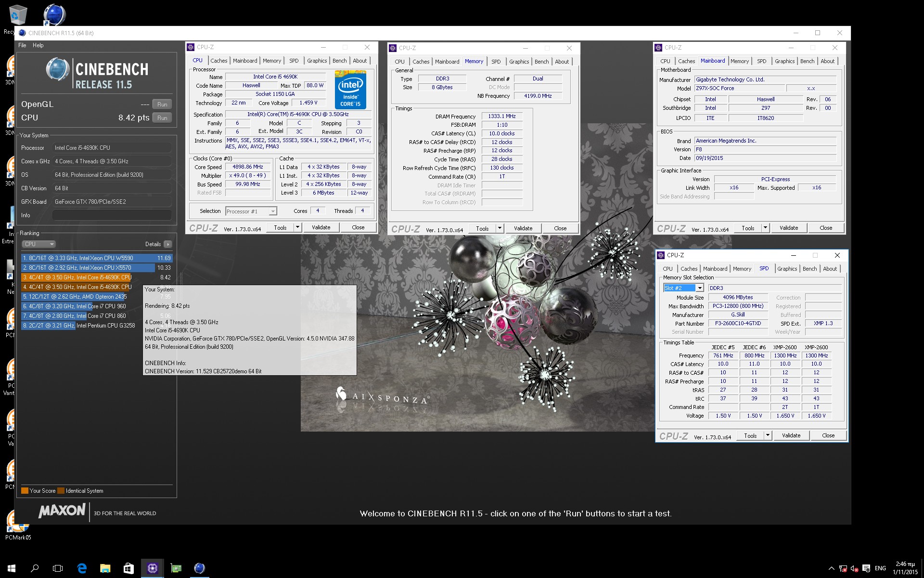Open PCMark05 desktop shortcut
The width and height of the screenshot is (924, 578).
(18, 525)
